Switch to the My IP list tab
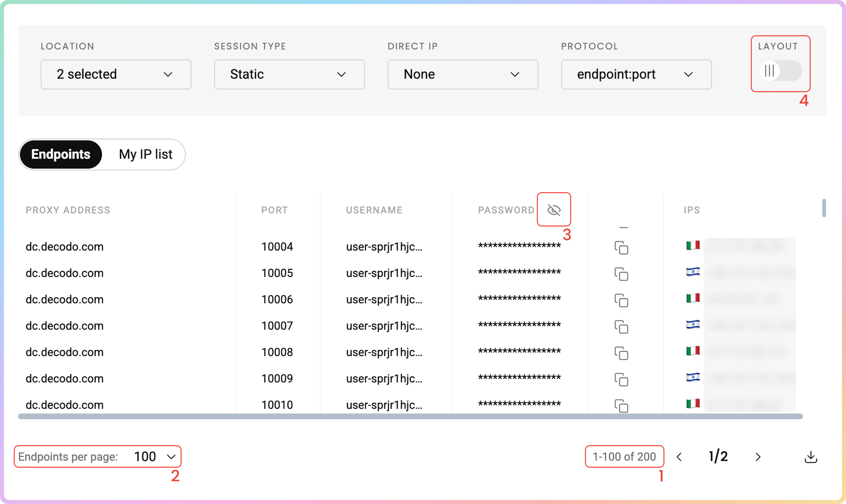 pyautogui.click(x=145, y=154)
